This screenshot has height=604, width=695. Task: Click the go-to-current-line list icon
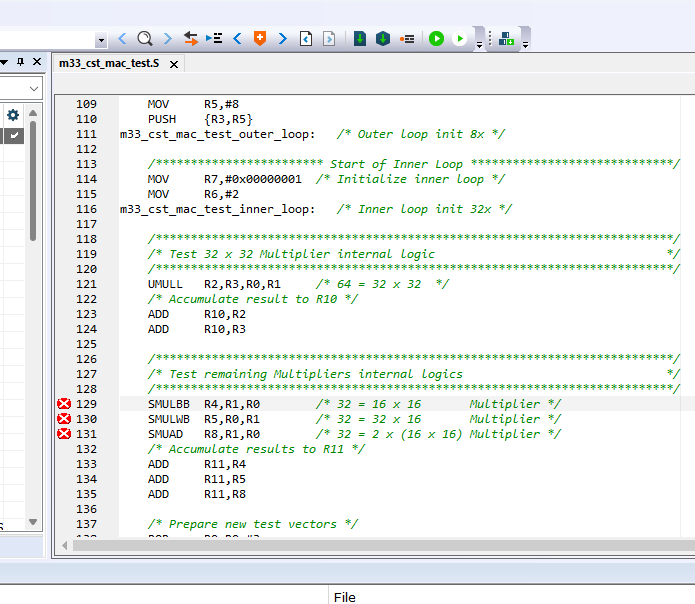tap(214, 39)
